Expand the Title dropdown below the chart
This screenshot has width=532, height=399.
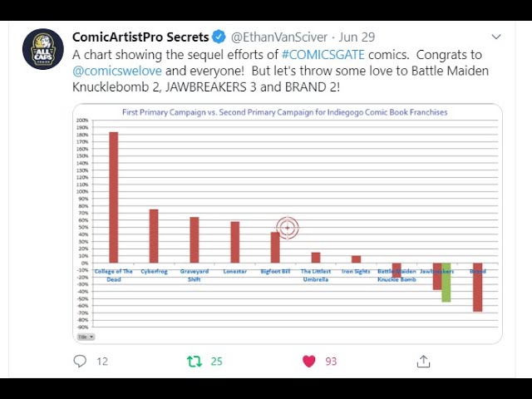point(86,337)
